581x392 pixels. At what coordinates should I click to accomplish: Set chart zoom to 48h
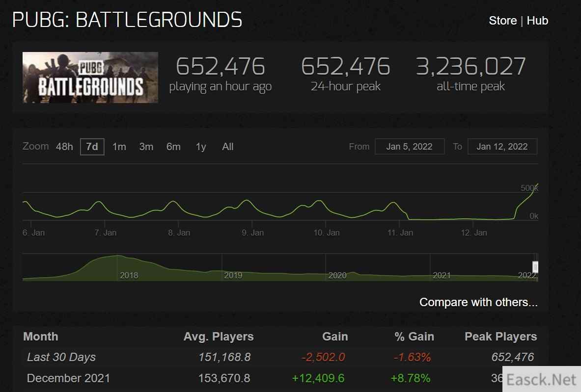pos(64,147)
